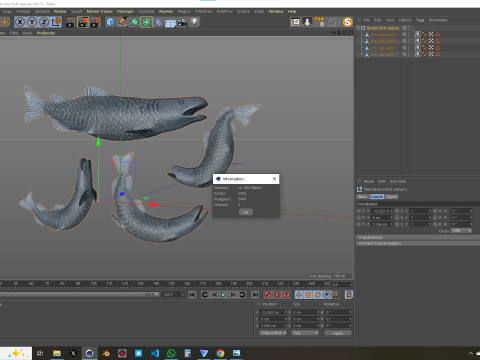Toggle the Z axis lock

coord(44,22)
